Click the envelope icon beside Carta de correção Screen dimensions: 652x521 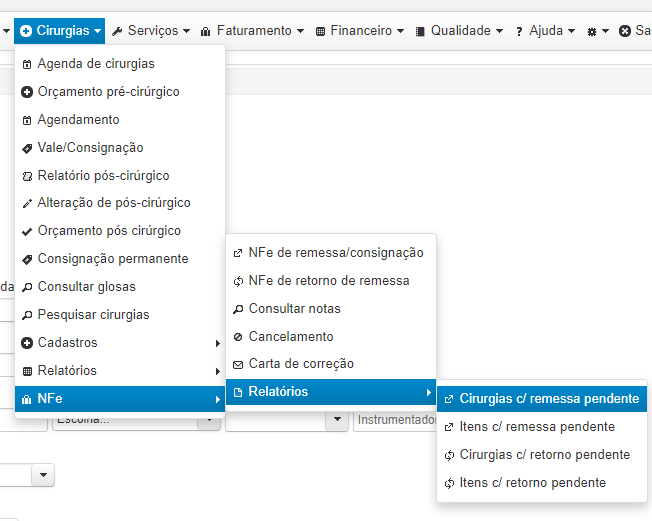[x=238, y=365]
